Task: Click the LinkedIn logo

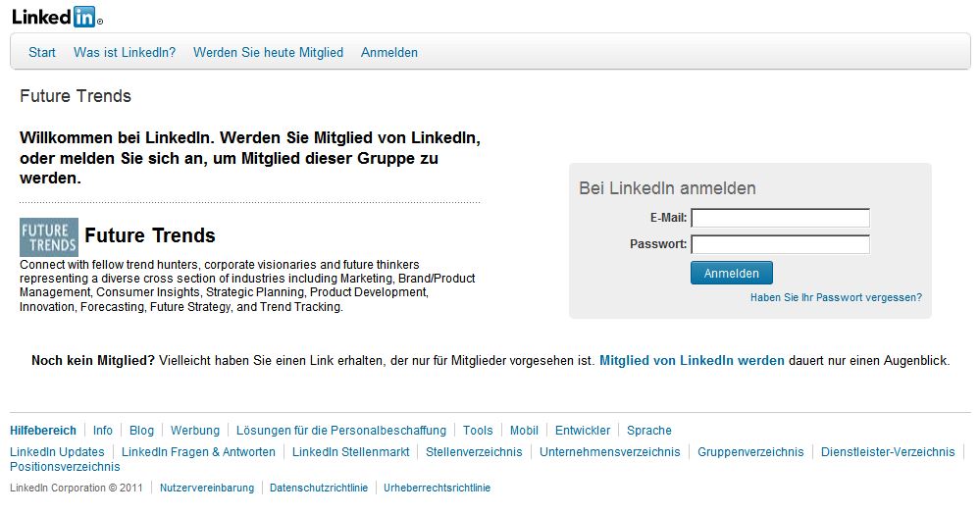Action: (x=56, y=17)
